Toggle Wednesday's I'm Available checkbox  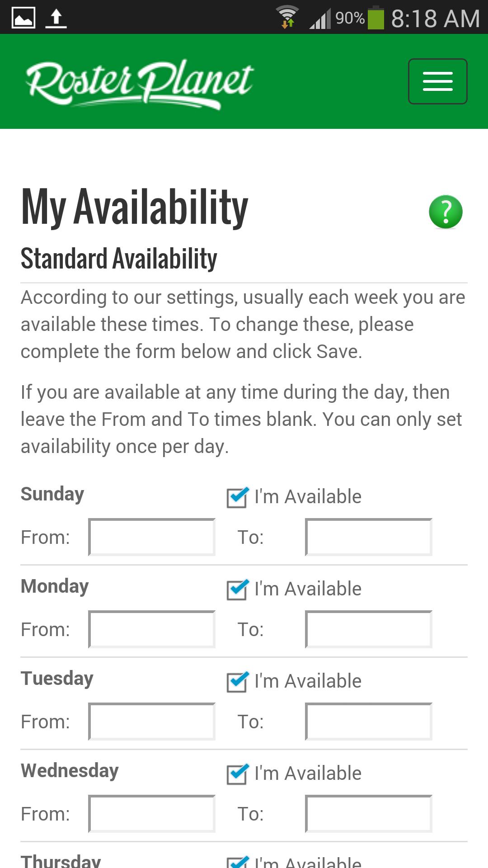pyautogui.click(x=237, y=774)
